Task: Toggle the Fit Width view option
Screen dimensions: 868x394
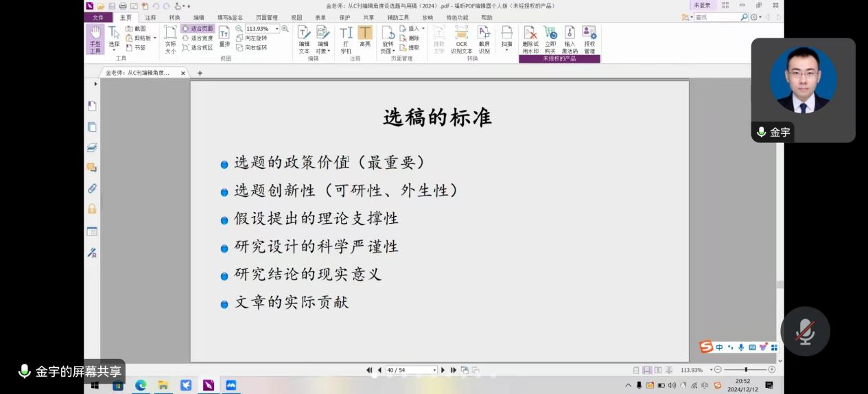Action: click(198, 38)
